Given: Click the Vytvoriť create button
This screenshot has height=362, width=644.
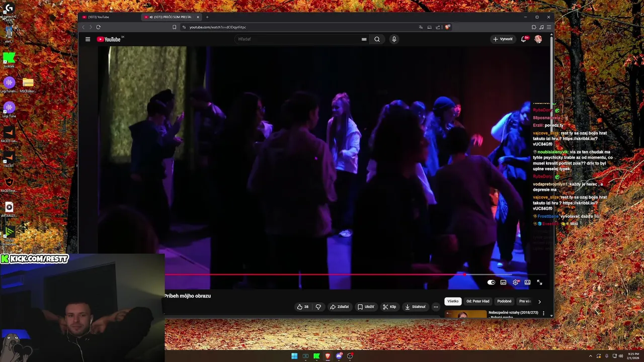Looking at the screenshot, I should tap(503, 39).
